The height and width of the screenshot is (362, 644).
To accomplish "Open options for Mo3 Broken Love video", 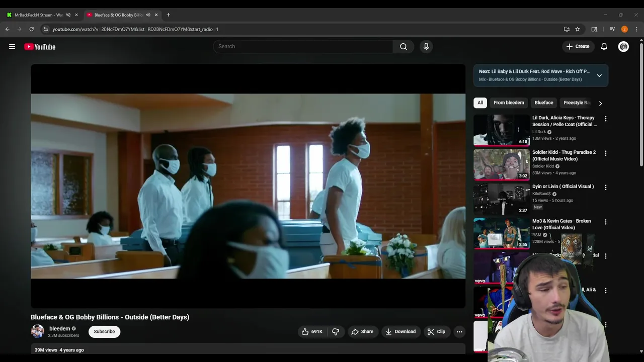I will click(x=605, y=222).
